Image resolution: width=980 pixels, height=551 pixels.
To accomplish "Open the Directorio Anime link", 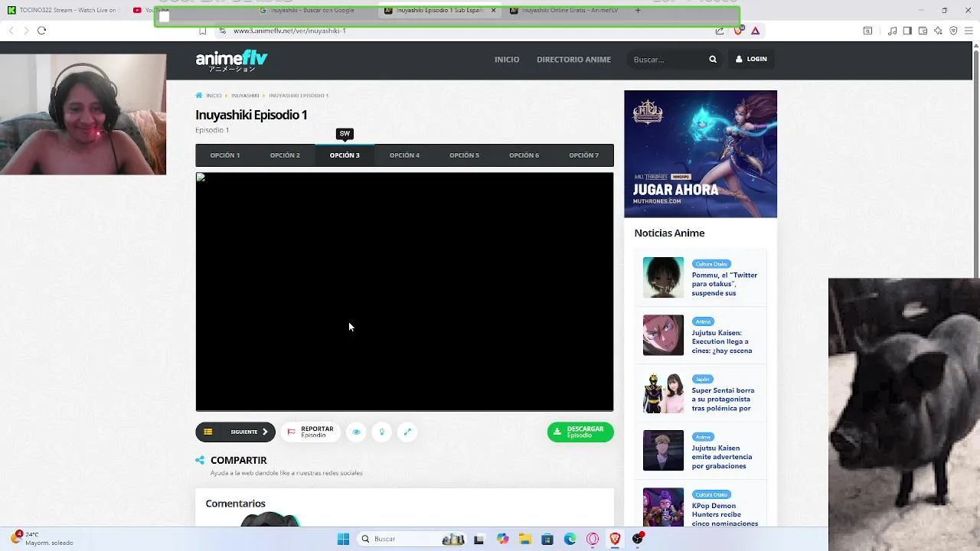I will [x=573, y=59].
